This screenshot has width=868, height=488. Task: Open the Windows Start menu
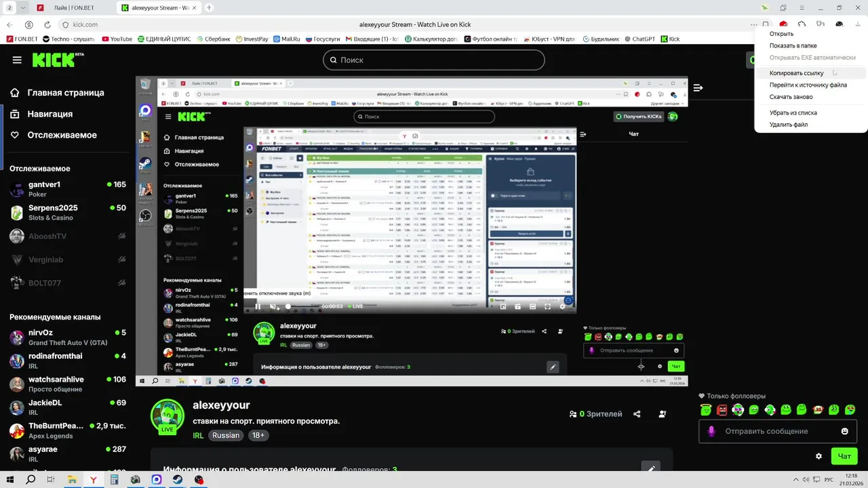tap(9, 480)
